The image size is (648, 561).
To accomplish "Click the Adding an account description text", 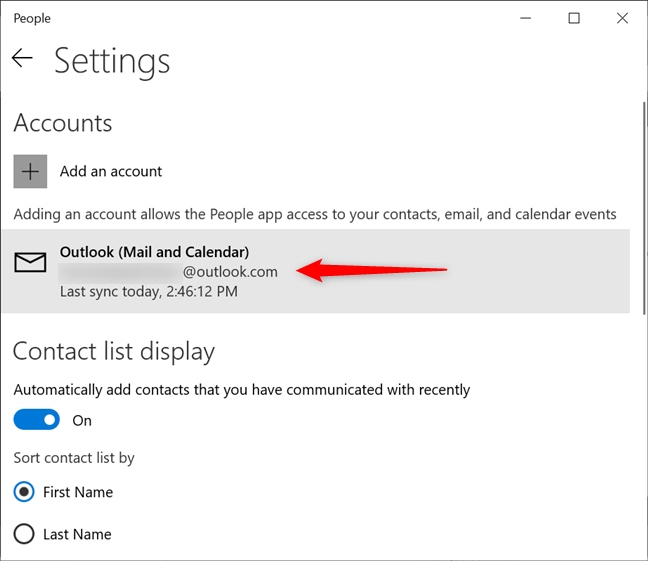I will (315, 214).
